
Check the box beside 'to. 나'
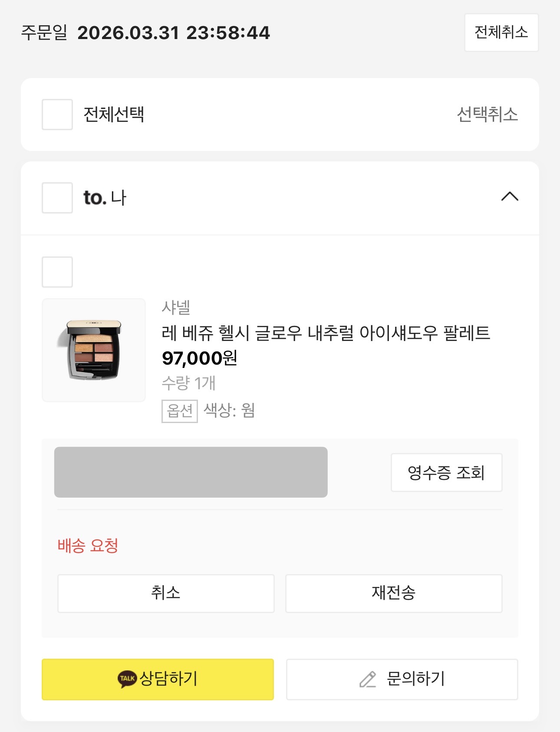[57, 198]
